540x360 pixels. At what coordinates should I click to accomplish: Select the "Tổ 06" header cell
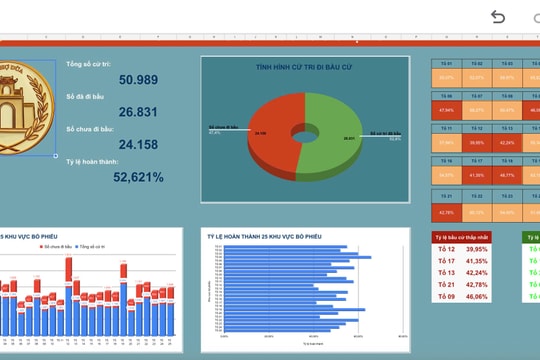[447, 96]
